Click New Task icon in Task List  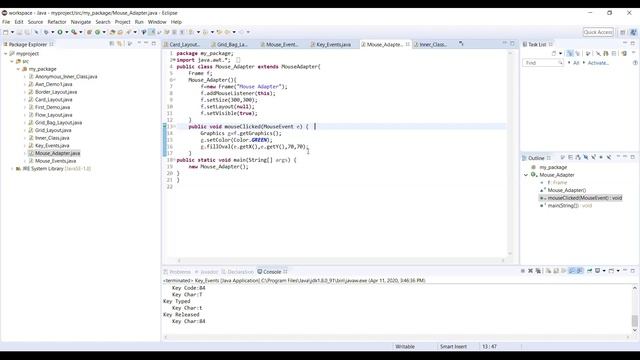tap(554, 53)
